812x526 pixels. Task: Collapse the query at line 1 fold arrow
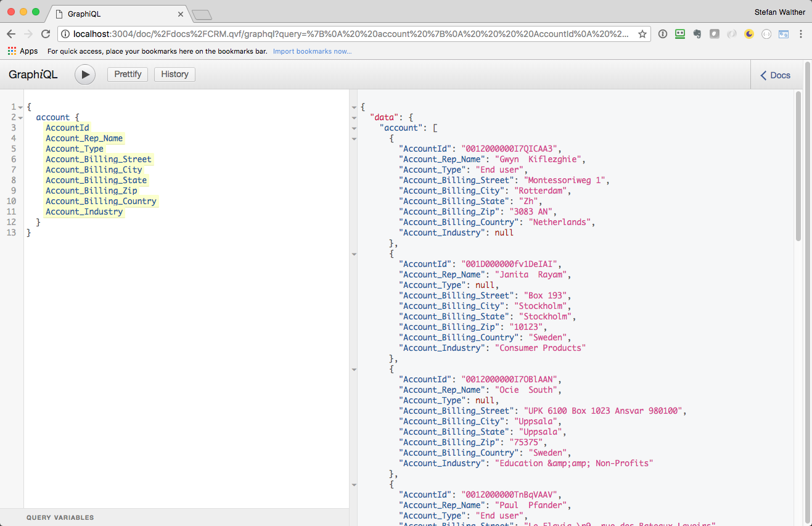[x=20, y=107]
